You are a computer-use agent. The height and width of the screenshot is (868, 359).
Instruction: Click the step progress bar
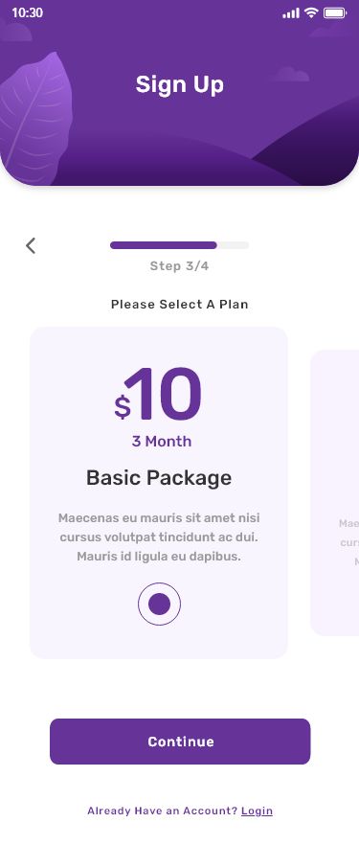(179, 245)
